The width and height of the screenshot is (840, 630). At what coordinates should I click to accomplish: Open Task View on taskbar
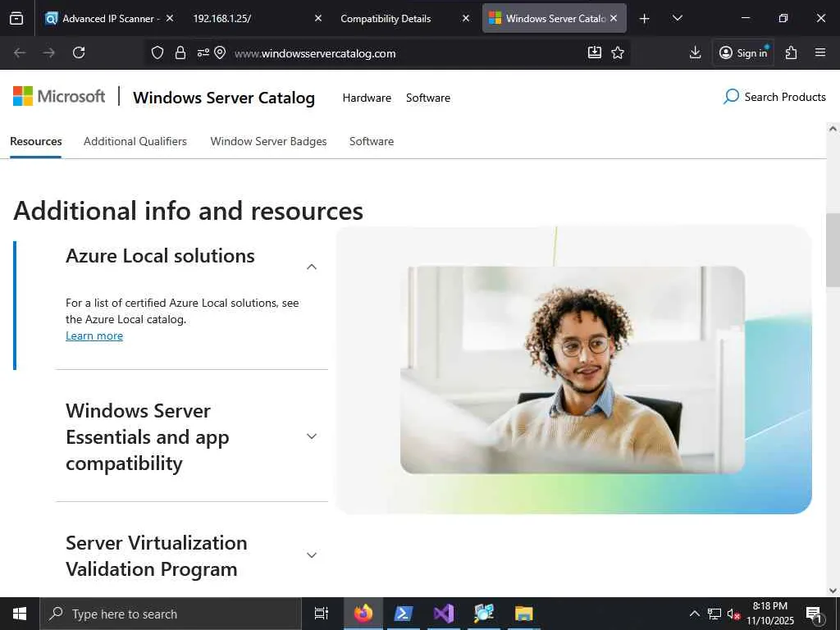pos(322,614)
